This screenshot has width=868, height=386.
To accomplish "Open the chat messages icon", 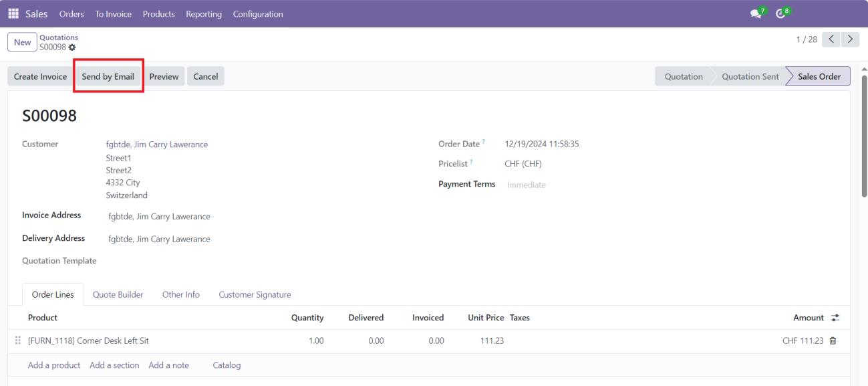I will 756,14.
